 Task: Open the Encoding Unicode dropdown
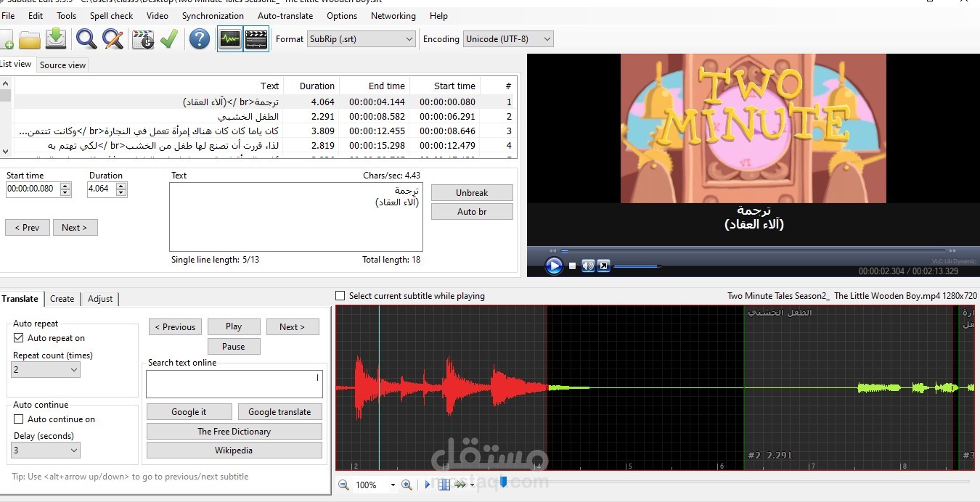pyautogui.click(x=508, y=39)
